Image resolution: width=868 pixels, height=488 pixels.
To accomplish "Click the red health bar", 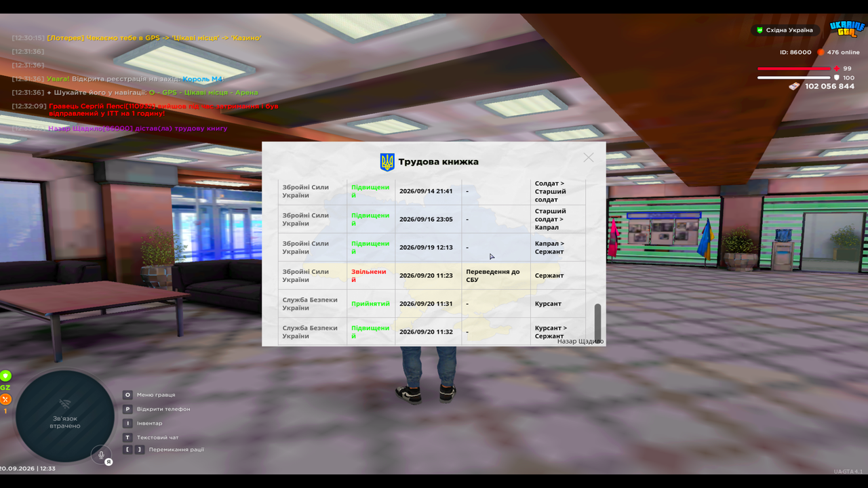I will pyautogui.click(x=794, y=68).
